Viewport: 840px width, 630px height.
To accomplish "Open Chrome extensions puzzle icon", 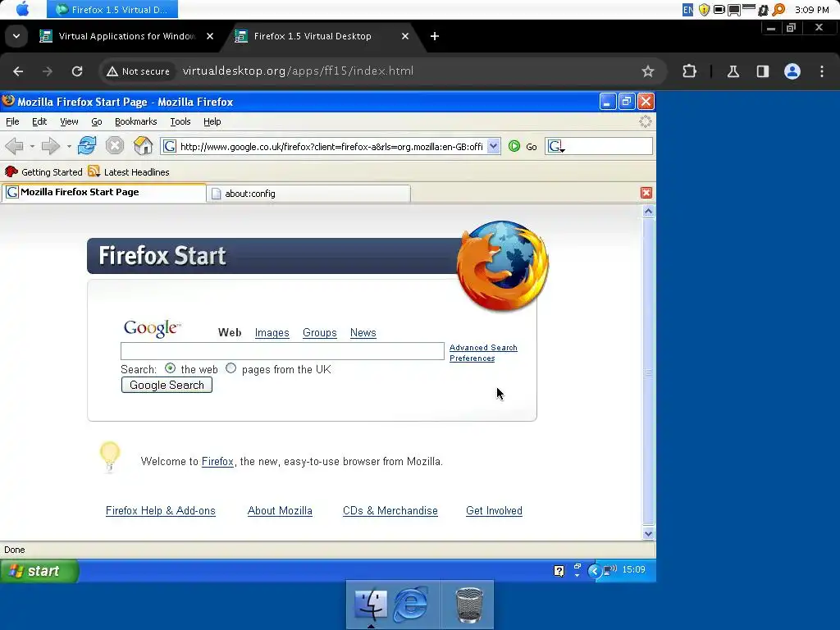I will [689, 71].
